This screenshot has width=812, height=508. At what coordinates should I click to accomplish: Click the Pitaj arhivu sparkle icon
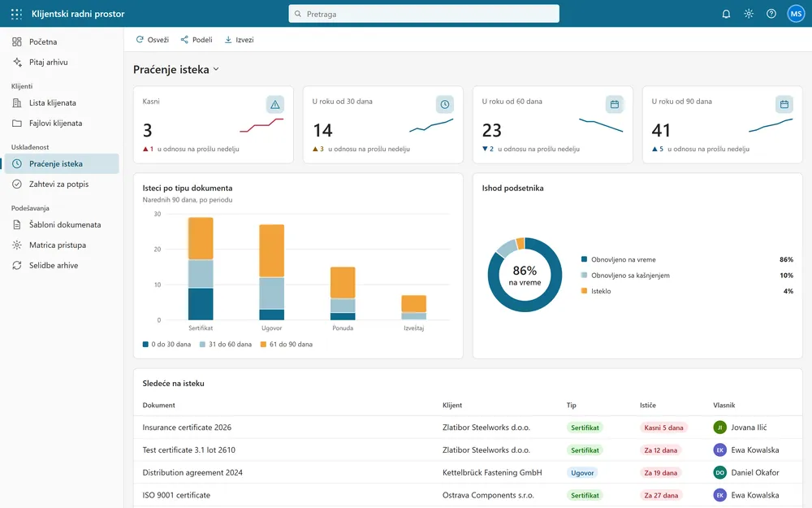(17, 63)
